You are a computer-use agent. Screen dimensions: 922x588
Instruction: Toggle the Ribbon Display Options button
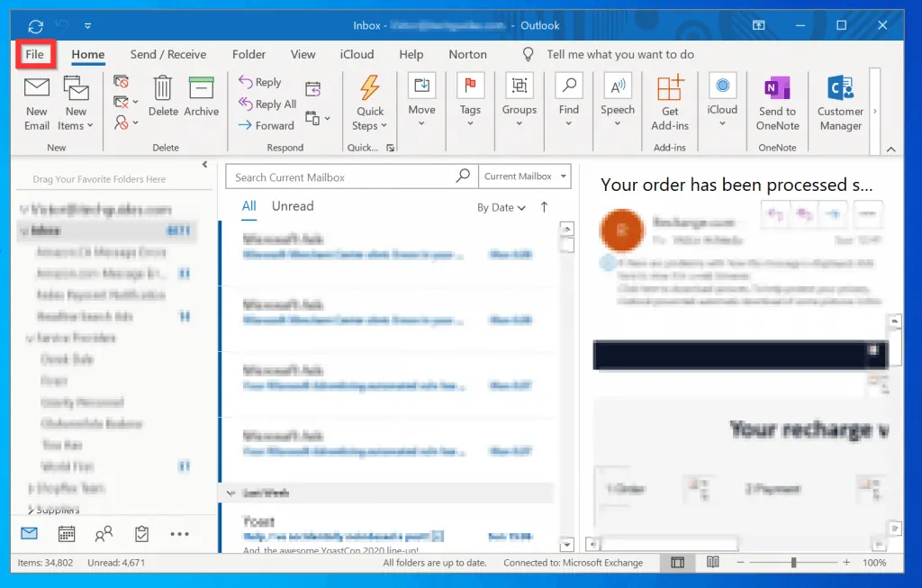(x=758, y=25)
